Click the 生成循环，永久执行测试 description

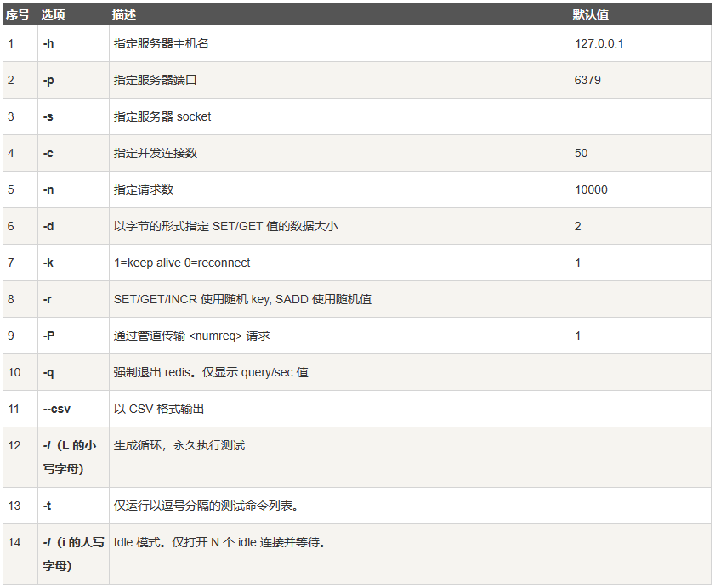179,445
